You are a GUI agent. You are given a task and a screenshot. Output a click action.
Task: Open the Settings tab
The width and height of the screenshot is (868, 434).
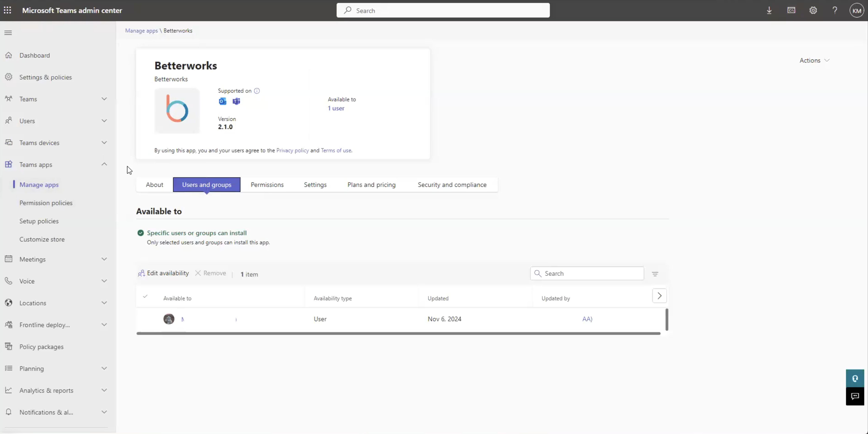315,185
